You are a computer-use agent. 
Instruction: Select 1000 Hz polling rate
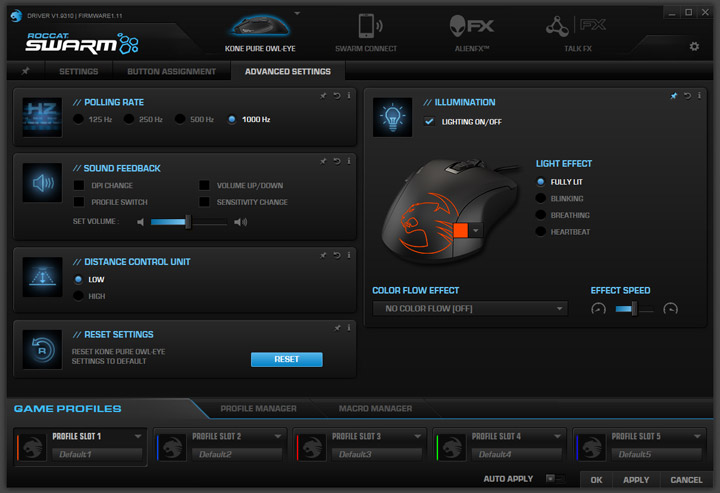pos(232,119)
